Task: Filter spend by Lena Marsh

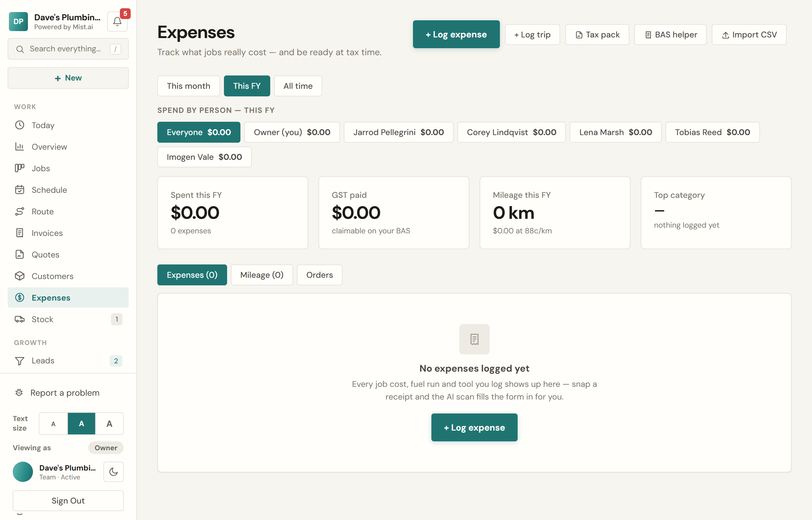Action: pos(615,132)
